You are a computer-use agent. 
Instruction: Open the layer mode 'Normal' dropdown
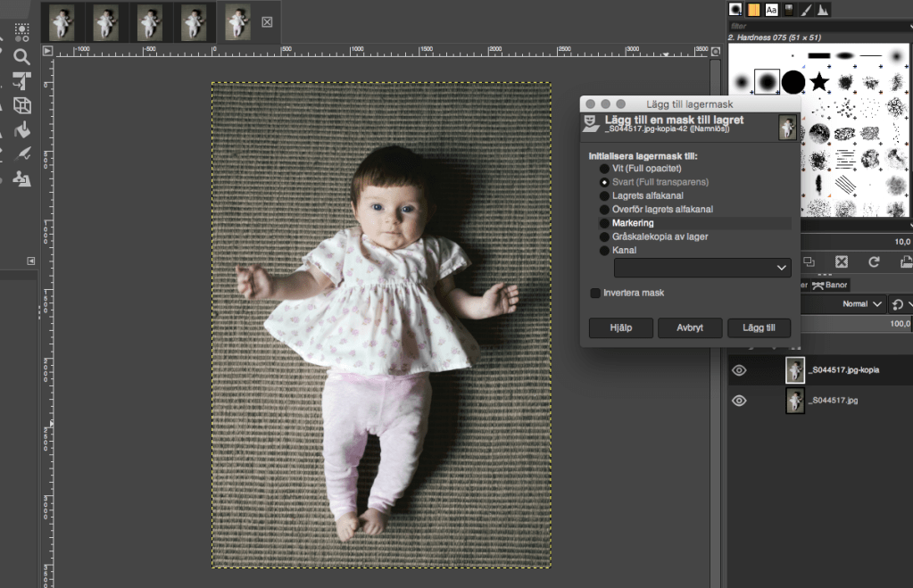click(x=864, y=304)
